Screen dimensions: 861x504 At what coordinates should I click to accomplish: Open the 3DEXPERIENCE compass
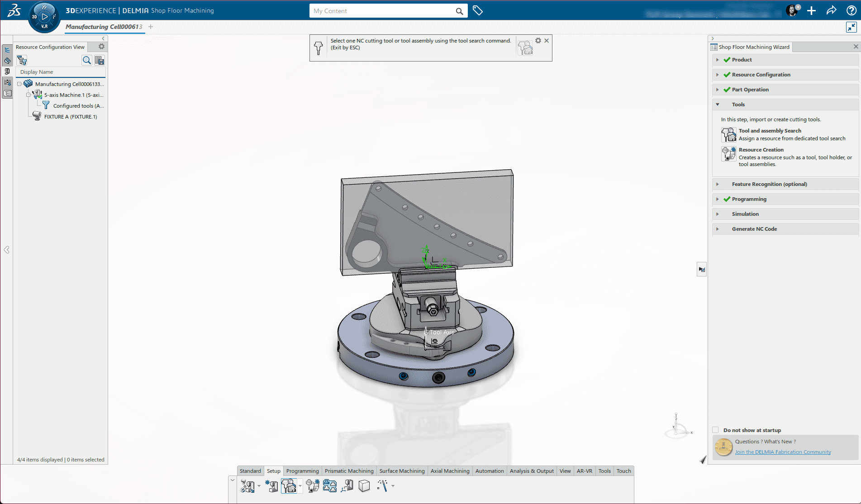pos(44,17)
